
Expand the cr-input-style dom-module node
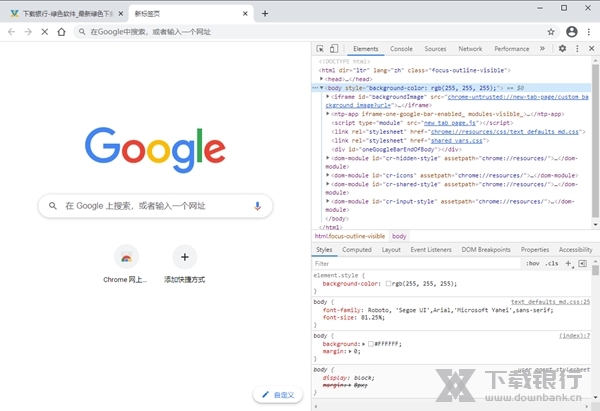pyautogui.click(x=328, y=201)
